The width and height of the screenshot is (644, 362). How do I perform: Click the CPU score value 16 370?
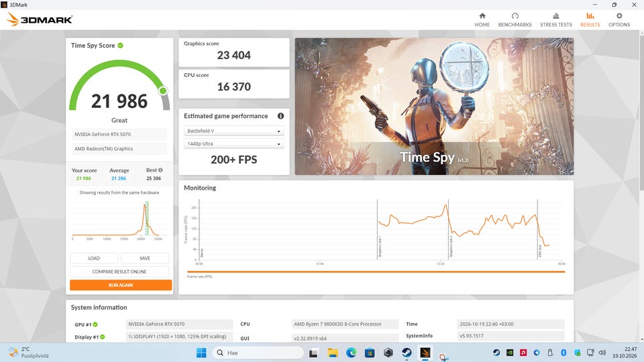(233, 86)
